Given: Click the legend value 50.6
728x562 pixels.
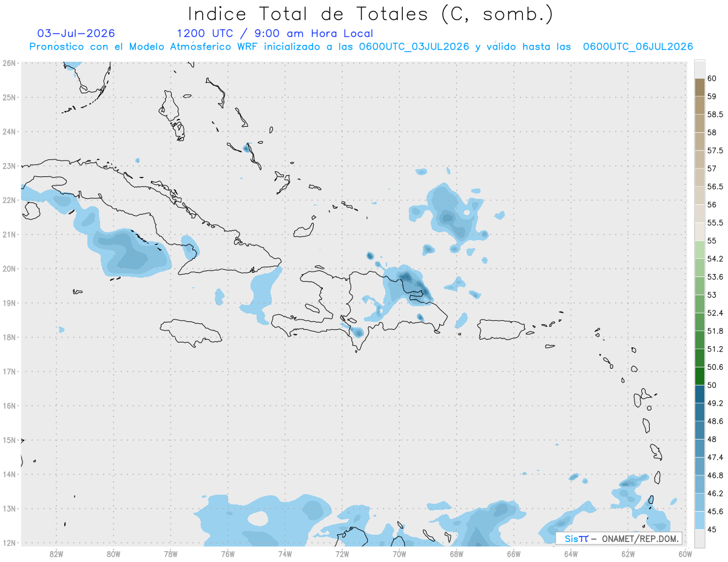Looking at the screenshot, I should [x=715, y=367].
